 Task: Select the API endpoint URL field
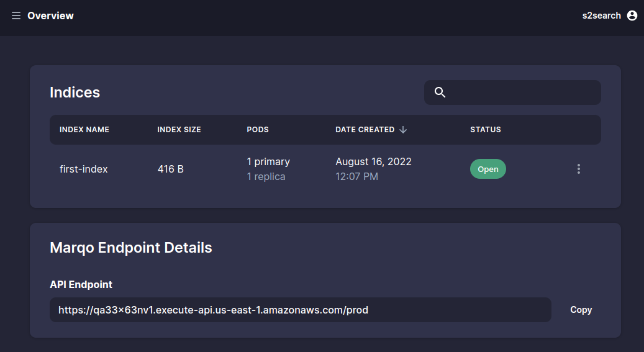(x=300, y=310)
